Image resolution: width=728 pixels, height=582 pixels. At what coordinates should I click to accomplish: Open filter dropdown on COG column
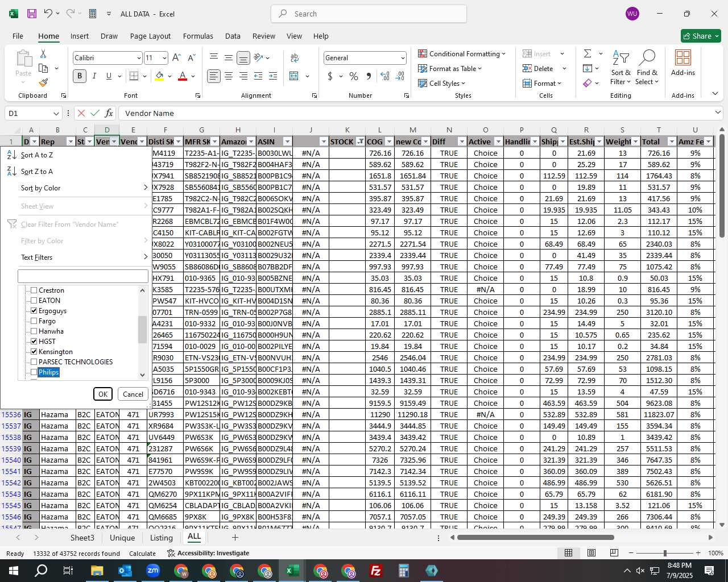pyautogui.click(x=389, y=142)
